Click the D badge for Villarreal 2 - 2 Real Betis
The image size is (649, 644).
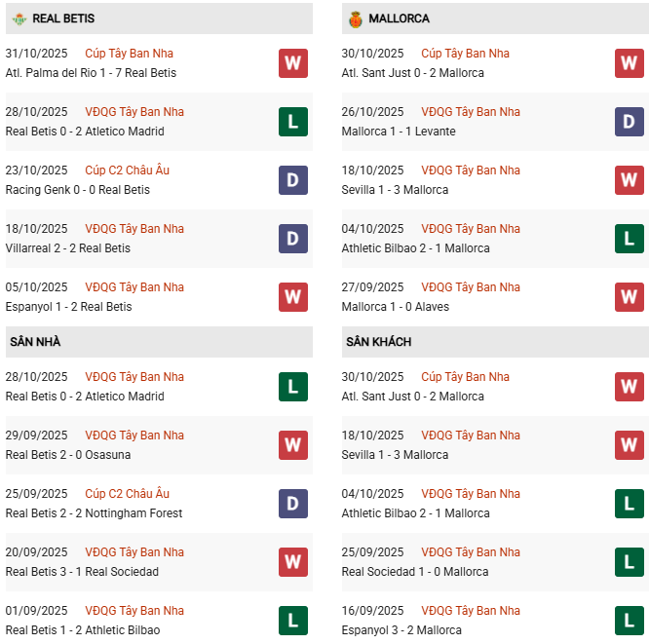pos(292,239)
